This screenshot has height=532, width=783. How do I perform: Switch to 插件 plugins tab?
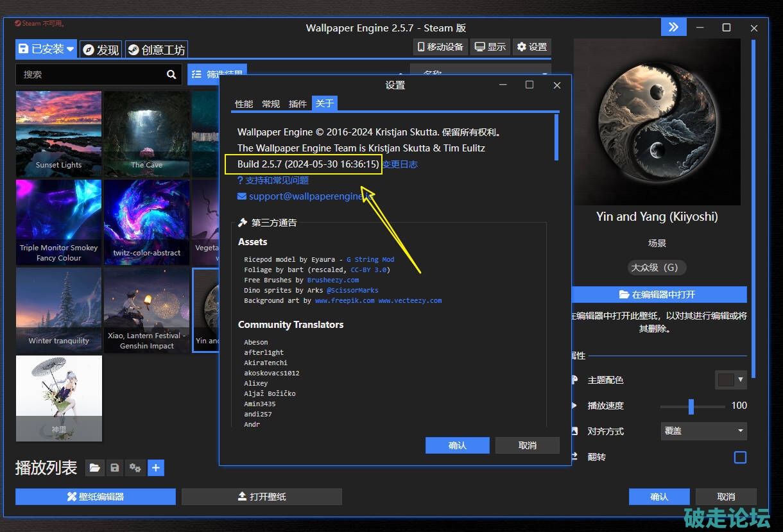click(x=298, y=104)
